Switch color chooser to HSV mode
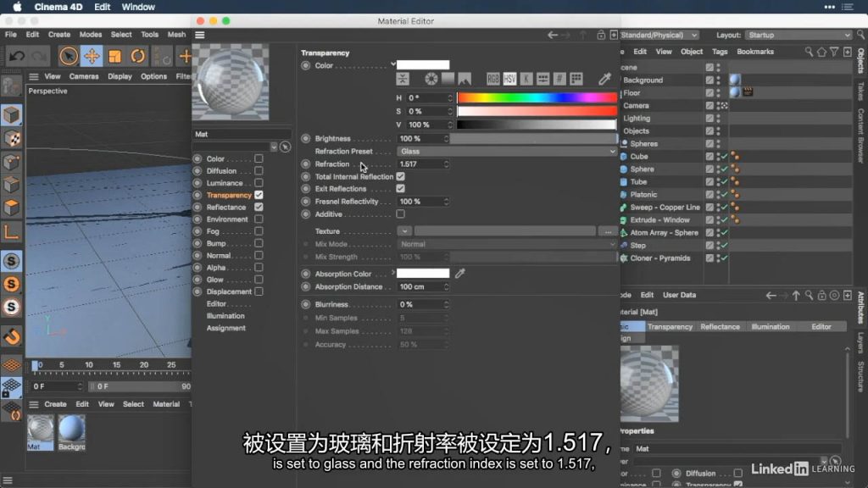The height and width of the screenshot is (488, 868). 509,79
